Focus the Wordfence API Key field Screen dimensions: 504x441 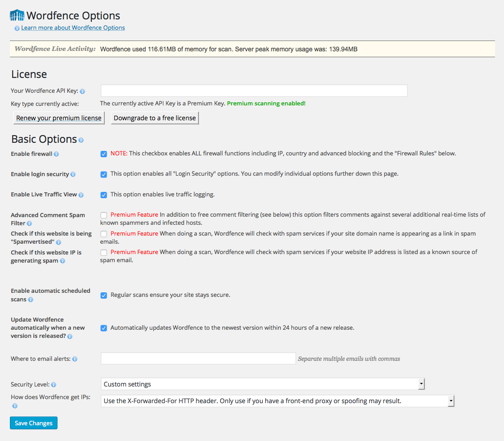(x=254, y=91)
